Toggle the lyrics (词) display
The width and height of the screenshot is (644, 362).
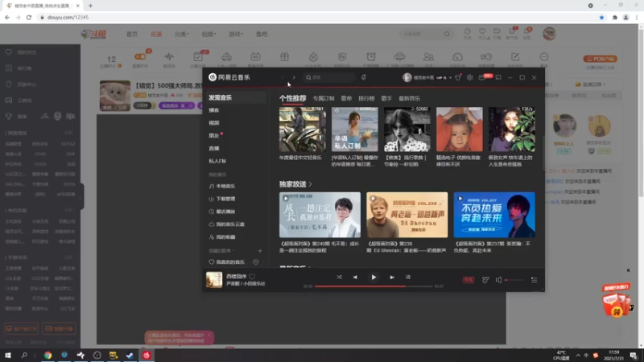[408, 277]
